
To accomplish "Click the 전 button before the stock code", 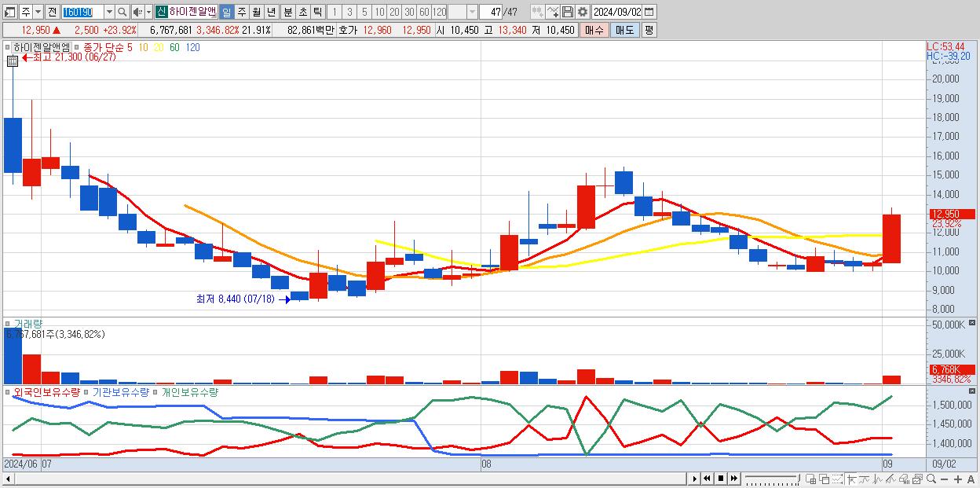I will 52,12.
